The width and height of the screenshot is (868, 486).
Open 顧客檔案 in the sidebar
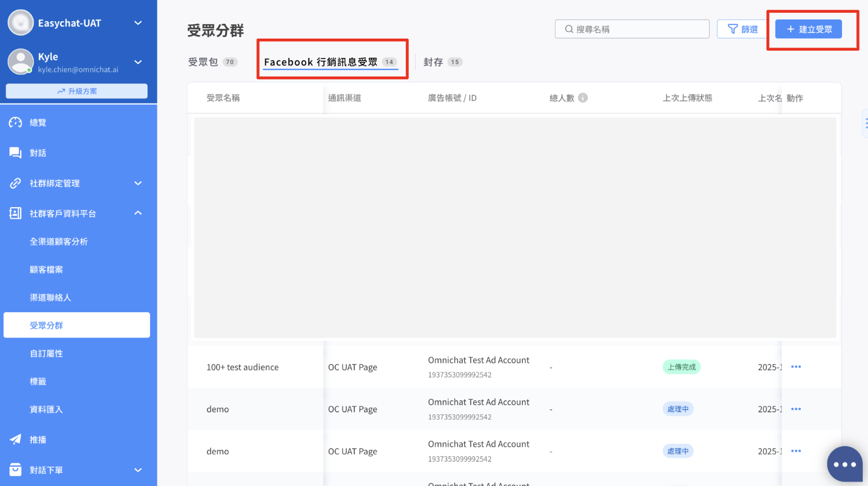[x=47, y=269]
